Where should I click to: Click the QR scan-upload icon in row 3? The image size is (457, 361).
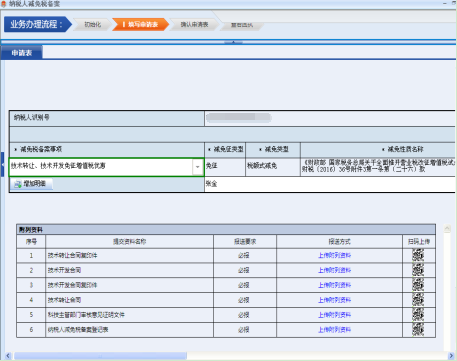[x=418, y=285]
